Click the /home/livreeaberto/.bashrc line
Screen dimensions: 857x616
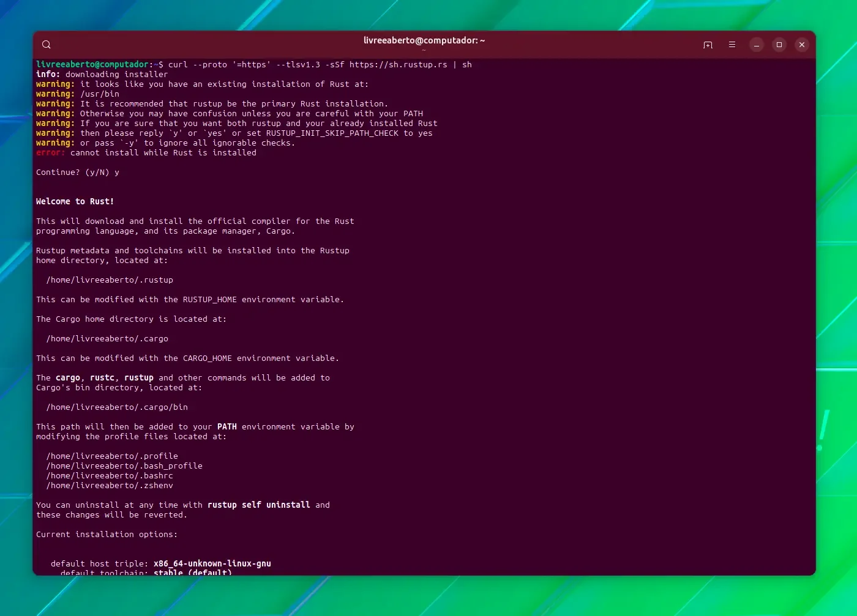coord(110,476)
